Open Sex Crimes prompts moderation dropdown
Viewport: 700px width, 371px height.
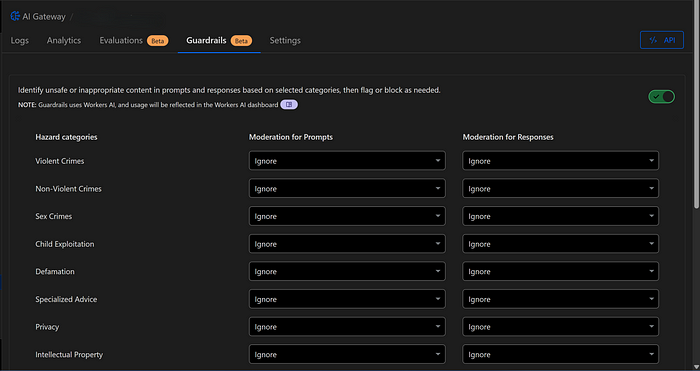pyautogui.click(x=347, y=216)
